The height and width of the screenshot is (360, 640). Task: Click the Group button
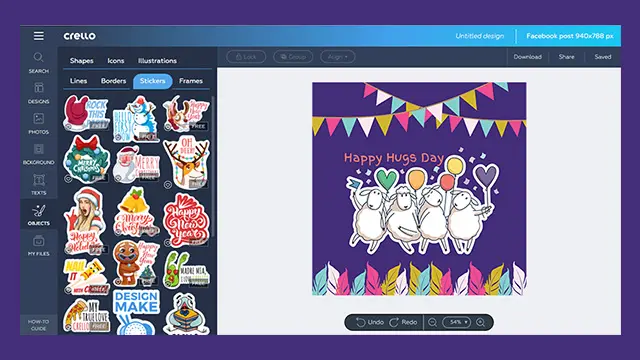pos(293,57)
